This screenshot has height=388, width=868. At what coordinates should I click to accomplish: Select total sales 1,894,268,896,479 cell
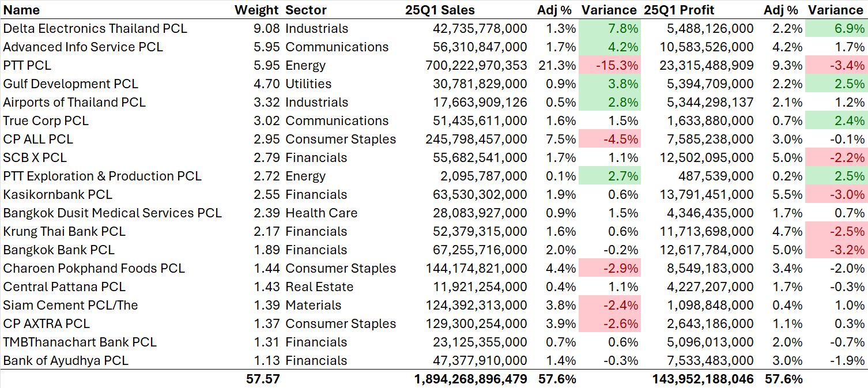click(x=470, y=379)
